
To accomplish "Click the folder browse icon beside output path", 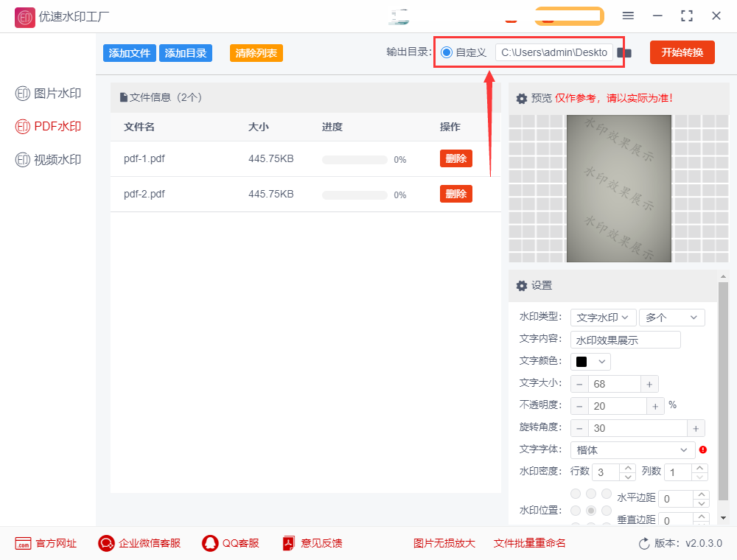I will pos(624,52).
